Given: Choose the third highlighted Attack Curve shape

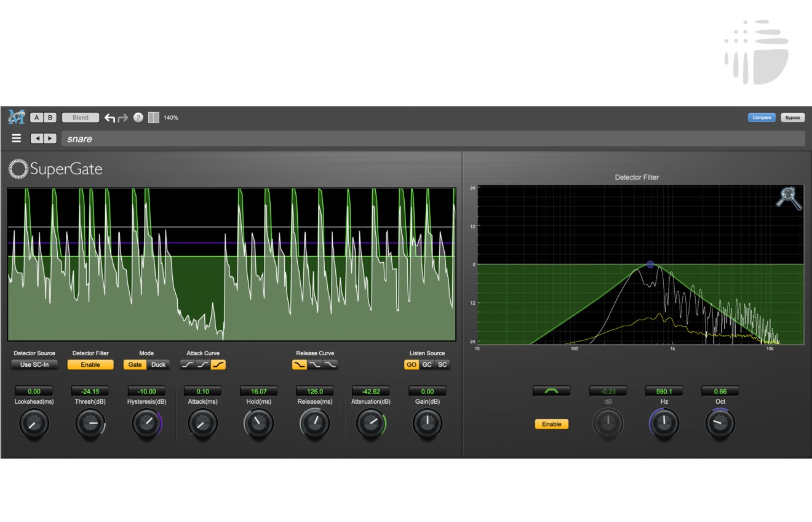Looking at the screenshot, I should click(218, 364).
